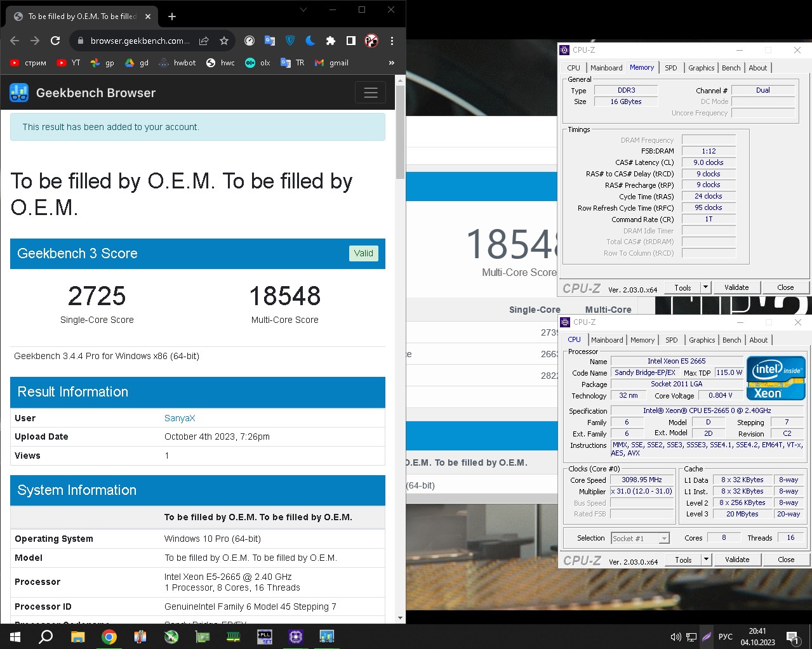Open SPD tab in lower CPU-Z window
Viewport: 812px width, 649px height.
[672, 340]
